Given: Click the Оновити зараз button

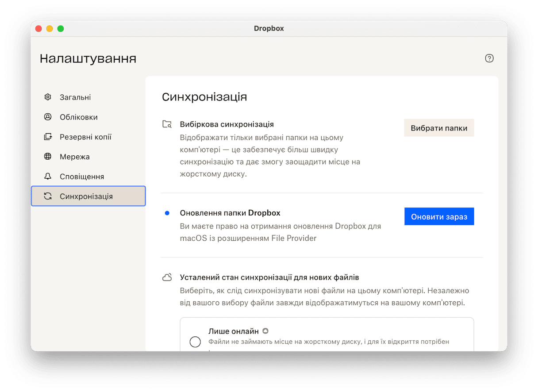Looking at the screenshot, I should tap(439, 217).
